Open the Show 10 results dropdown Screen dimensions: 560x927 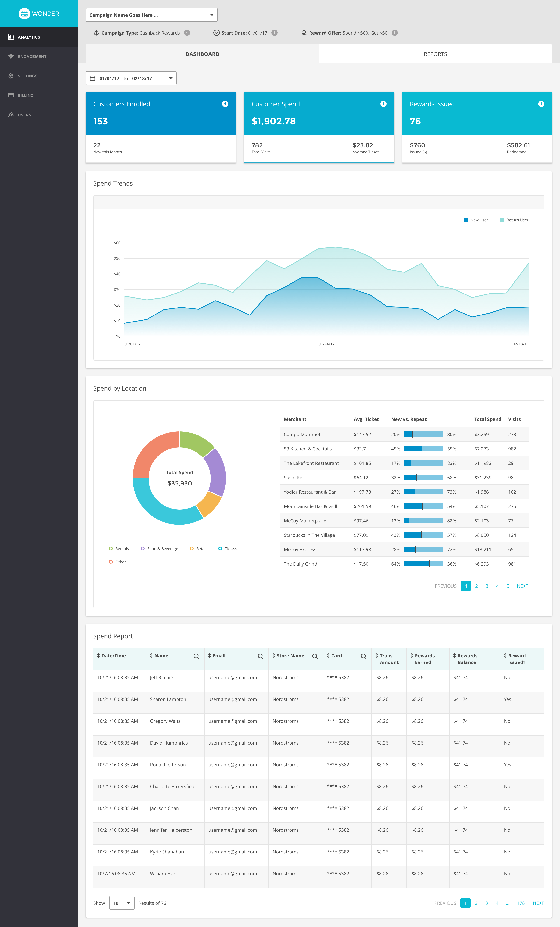pos(122,903)
